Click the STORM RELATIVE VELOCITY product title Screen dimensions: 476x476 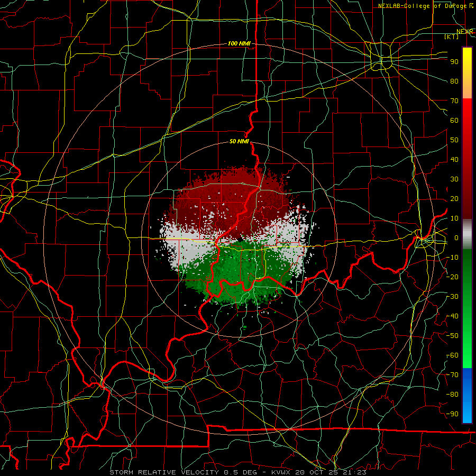pyautogui.click(x=164, y=472)
